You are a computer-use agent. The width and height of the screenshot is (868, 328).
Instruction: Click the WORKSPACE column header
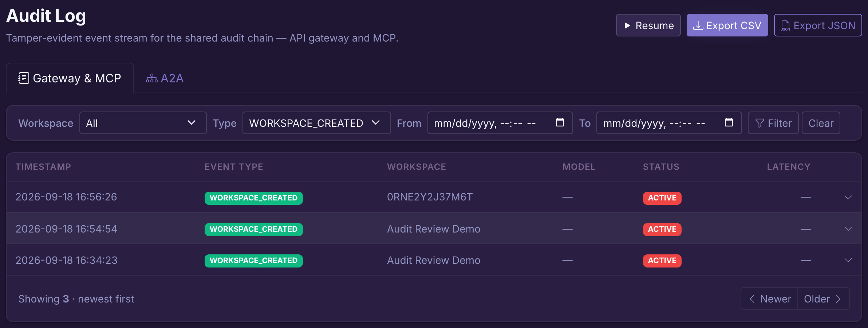coord(417,167)
